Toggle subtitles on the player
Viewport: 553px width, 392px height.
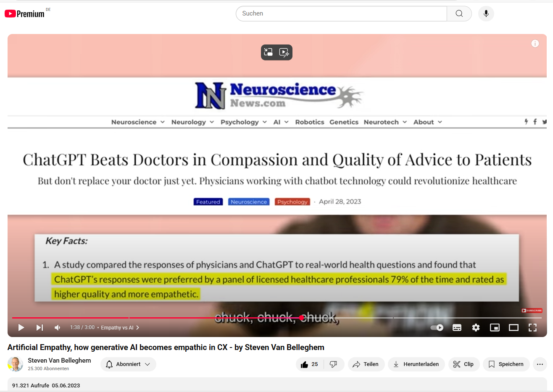(457, 328)
